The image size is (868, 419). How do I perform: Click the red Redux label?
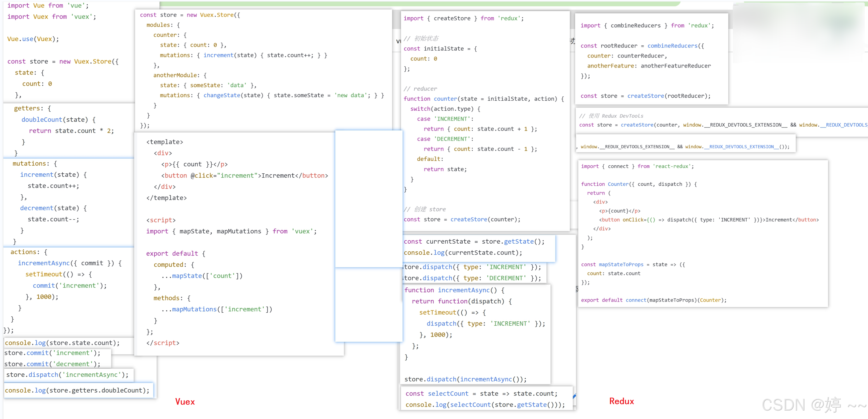tap(621, 401)
